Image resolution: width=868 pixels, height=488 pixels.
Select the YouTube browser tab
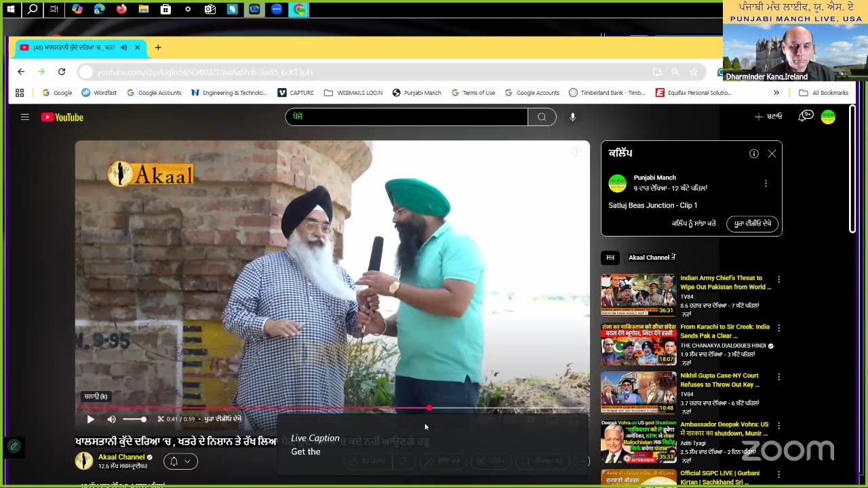[x=80, y=47]
